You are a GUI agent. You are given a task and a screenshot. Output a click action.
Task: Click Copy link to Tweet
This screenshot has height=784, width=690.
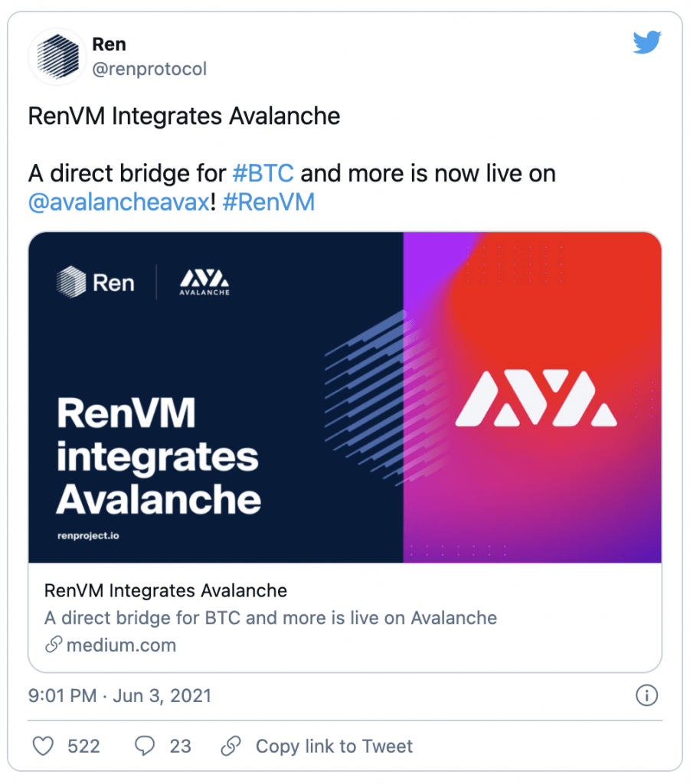(334, 746)
